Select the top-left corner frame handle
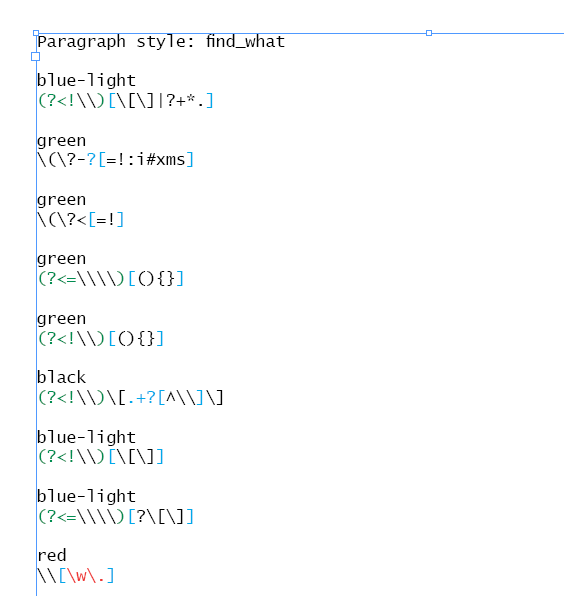 tap(36, 33)
